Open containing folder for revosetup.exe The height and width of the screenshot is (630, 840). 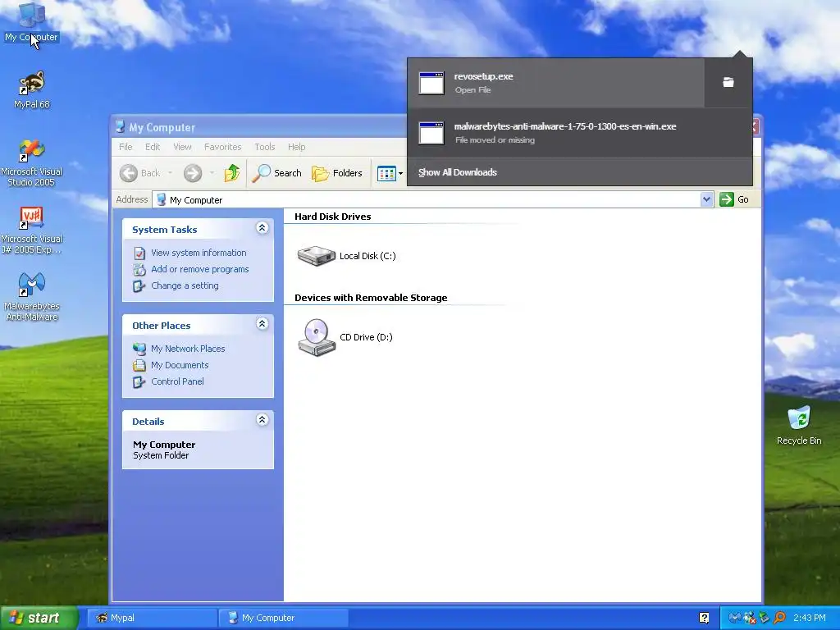(x=728, y=83)
